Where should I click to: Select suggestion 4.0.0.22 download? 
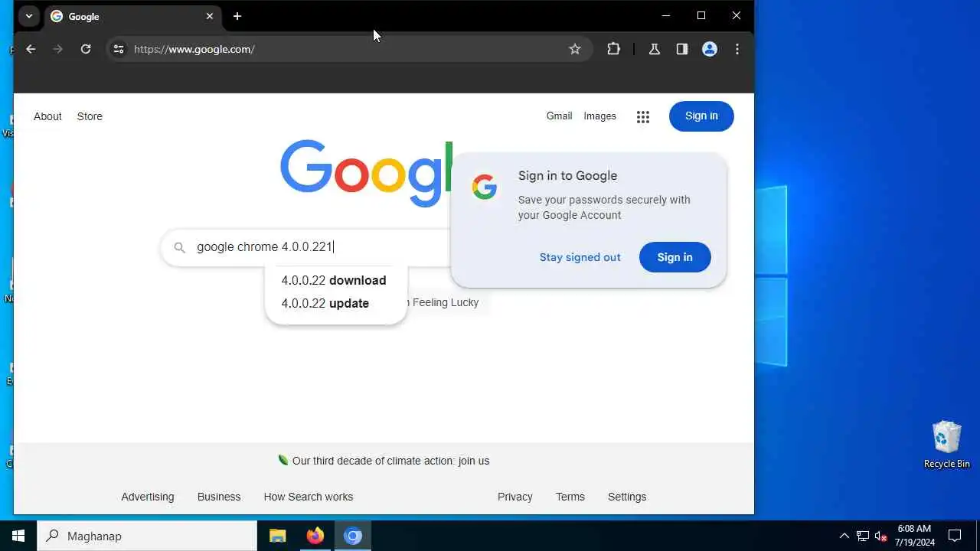[335, 280]
